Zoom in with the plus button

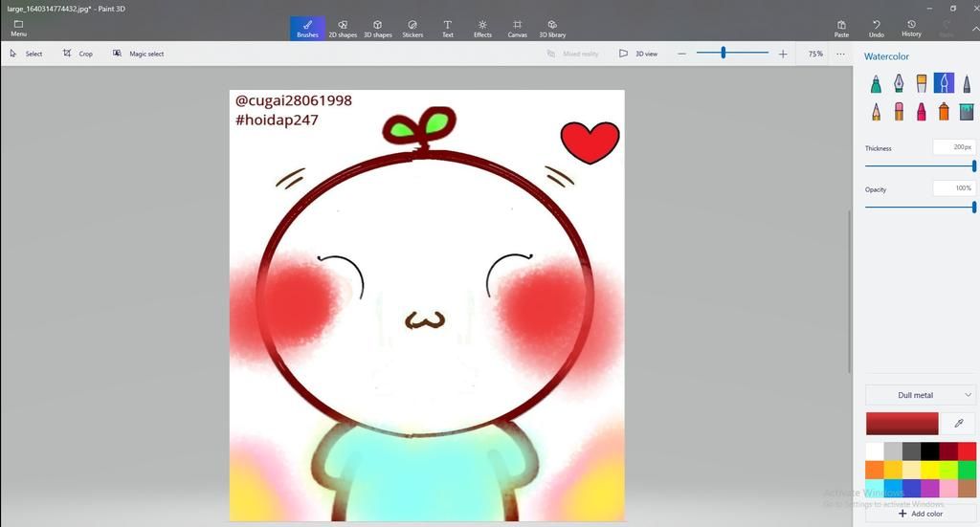click(783, 55)
